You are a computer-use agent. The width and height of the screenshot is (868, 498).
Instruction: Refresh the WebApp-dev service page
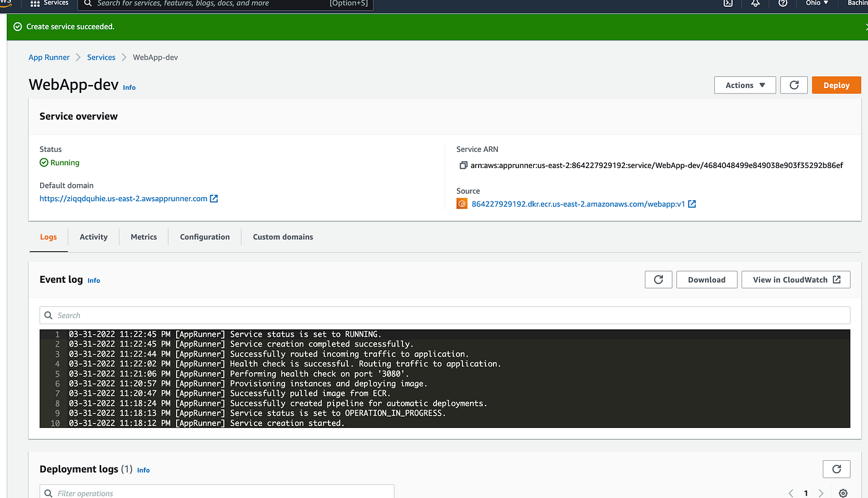click(x=794, y=85)
